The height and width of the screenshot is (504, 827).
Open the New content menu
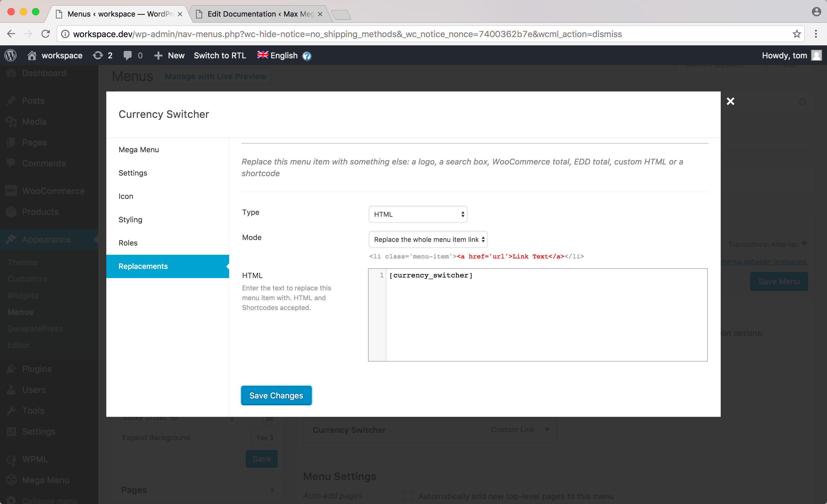click(x=170, y=55)
